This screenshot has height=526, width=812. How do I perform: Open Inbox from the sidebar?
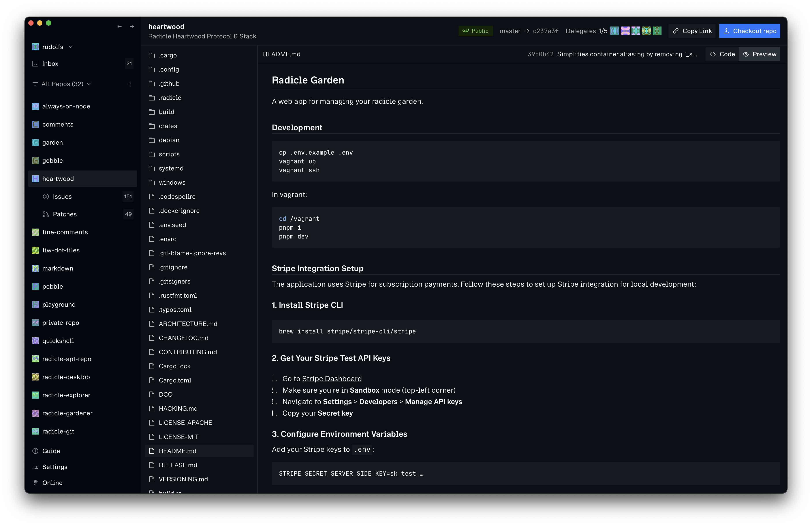tap(50, 64)
